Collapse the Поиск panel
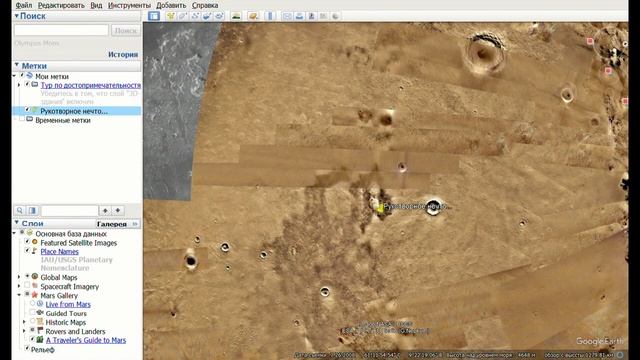This screenshot has width=640, height=360. (17, 16)
